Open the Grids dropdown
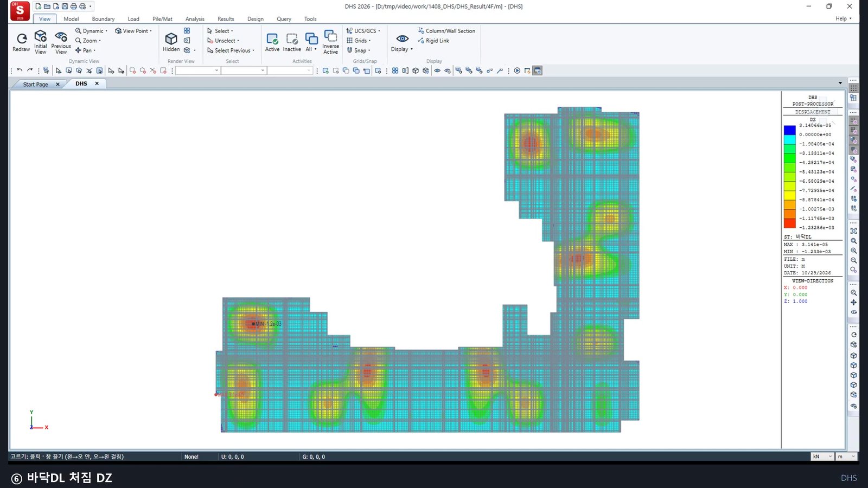 coord(359,41)
